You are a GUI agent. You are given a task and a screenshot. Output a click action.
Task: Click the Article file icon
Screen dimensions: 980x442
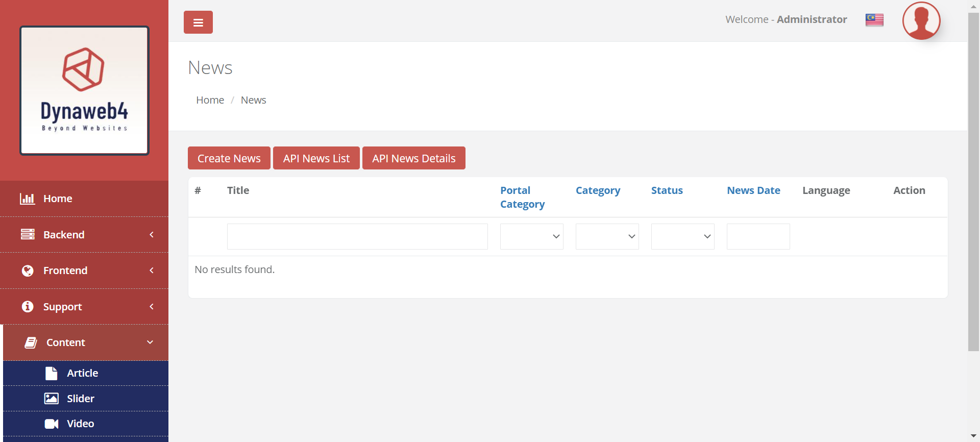(52, 373)
